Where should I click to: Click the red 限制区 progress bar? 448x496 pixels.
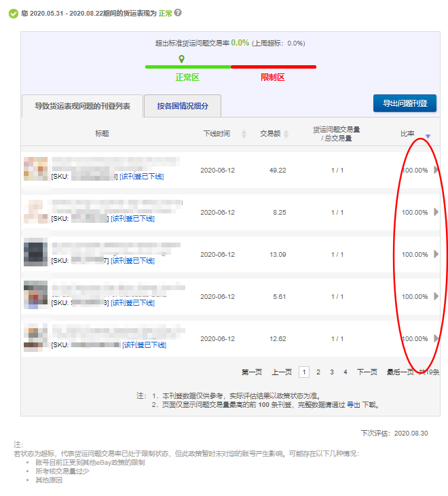[273, 67]
